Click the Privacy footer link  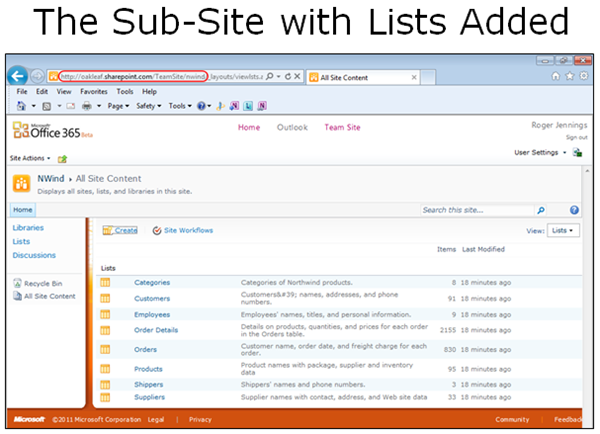(200, 420)
